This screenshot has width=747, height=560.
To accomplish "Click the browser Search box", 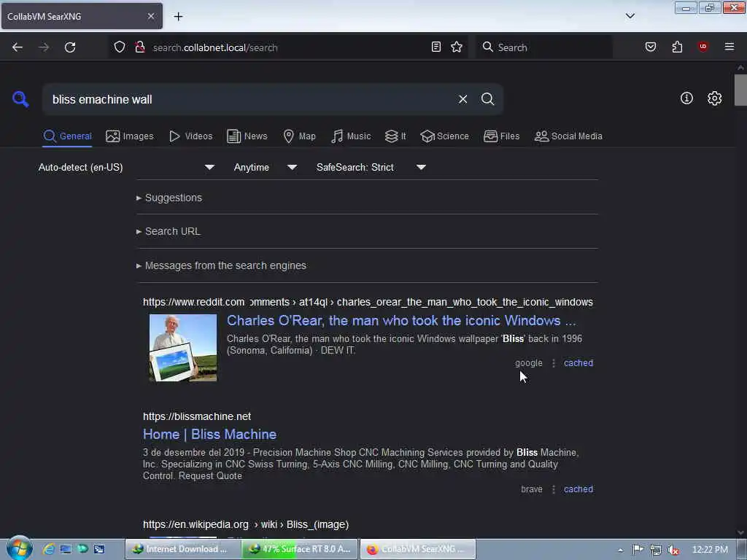I will pyautogui.click(x=544, y=47).
